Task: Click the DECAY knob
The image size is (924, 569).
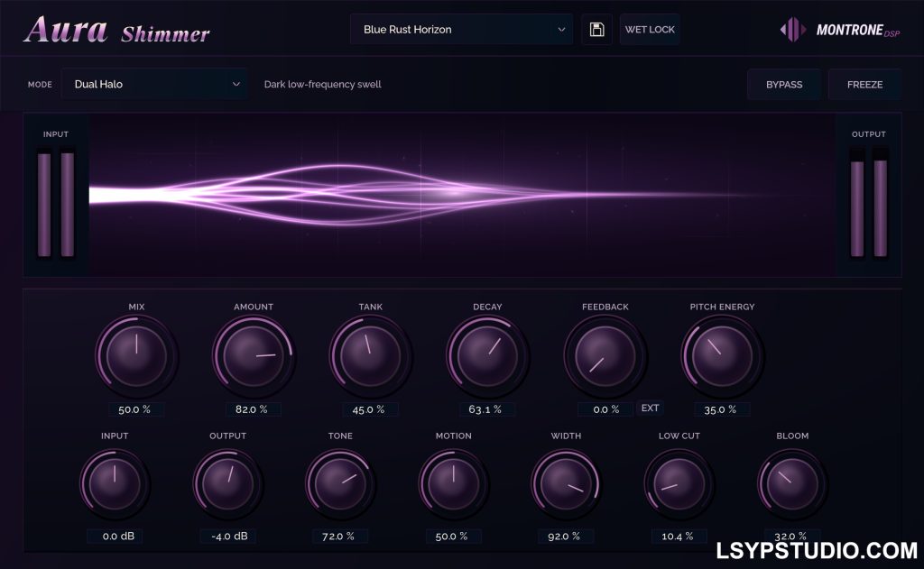Action: pos(487,356)
